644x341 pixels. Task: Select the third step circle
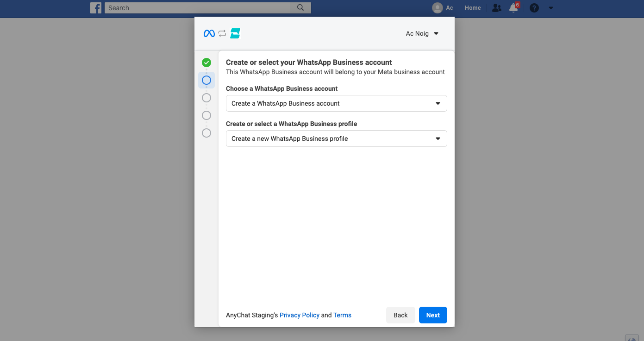(206, 98)
